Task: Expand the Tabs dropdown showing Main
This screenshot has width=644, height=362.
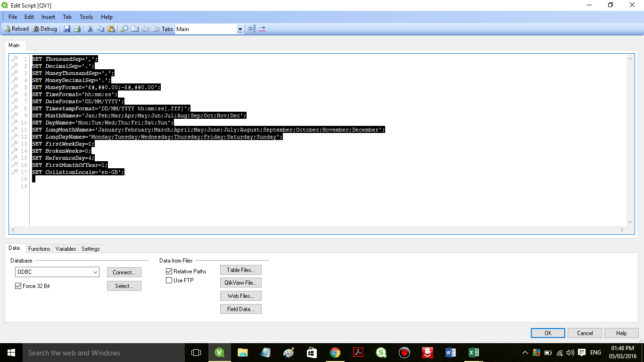Action: pos(240,29)
